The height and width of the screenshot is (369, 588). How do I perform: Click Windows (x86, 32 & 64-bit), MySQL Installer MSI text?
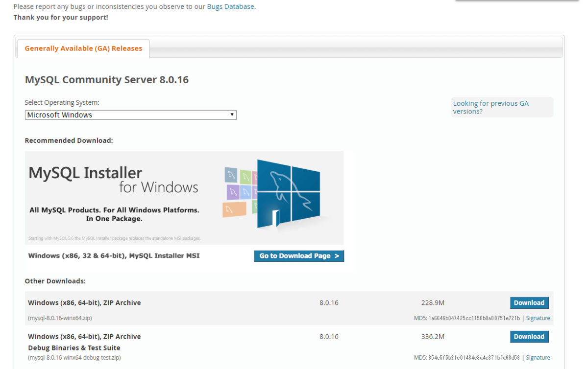(x=114, y=255)
